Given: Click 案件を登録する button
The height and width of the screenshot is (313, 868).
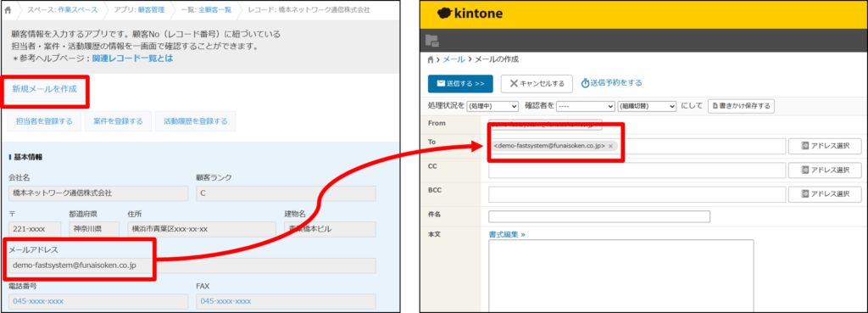Looking at the screenshot, I should tap(118, 121).
